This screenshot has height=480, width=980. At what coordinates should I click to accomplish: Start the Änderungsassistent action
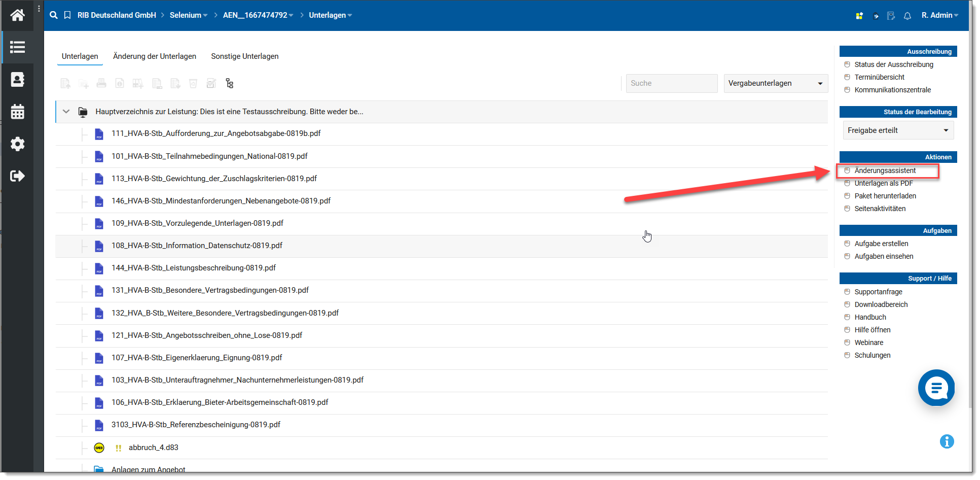pyautogui.click(x=885, y=170)
